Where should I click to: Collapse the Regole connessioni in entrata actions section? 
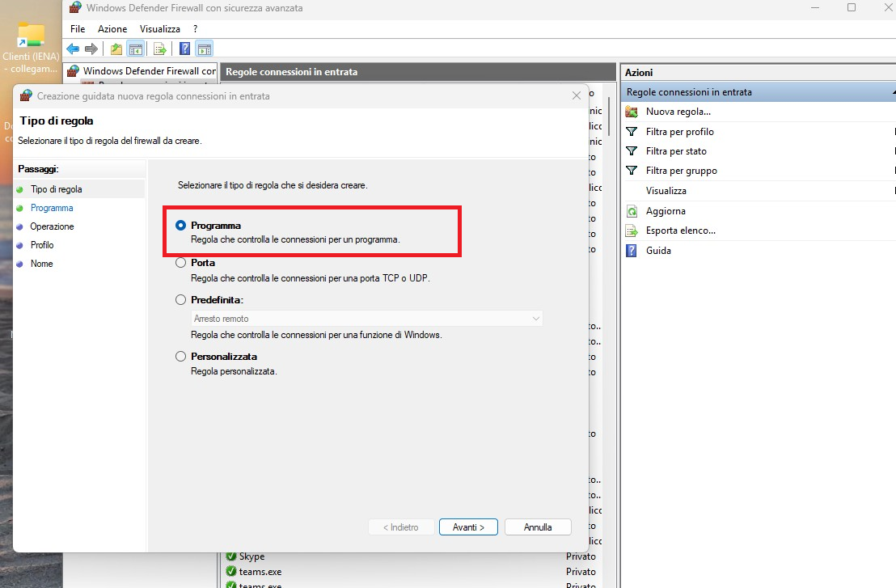(892, 92)
